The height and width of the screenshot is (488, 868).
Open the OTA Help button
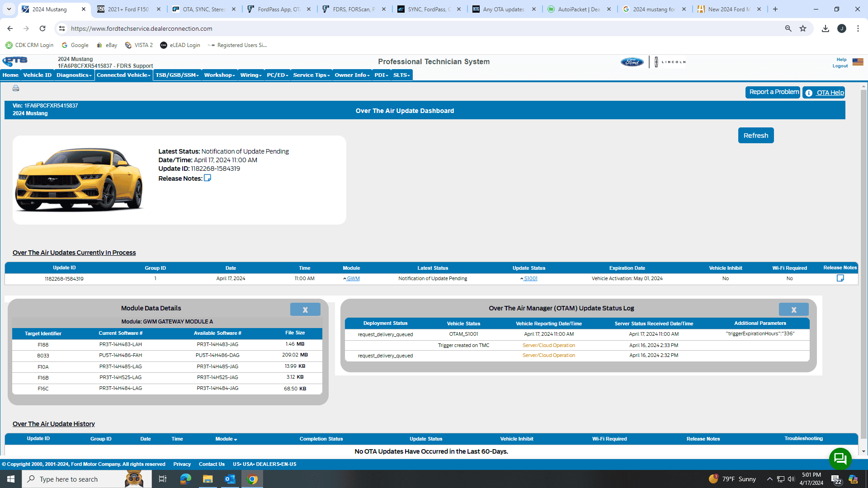coord(824,93)
